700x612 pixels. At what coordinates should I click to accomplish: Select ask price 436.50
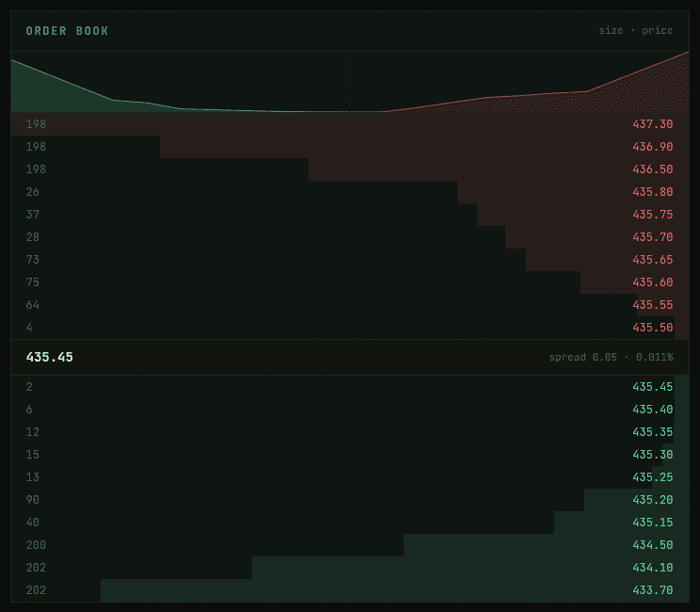click(652, 169)
